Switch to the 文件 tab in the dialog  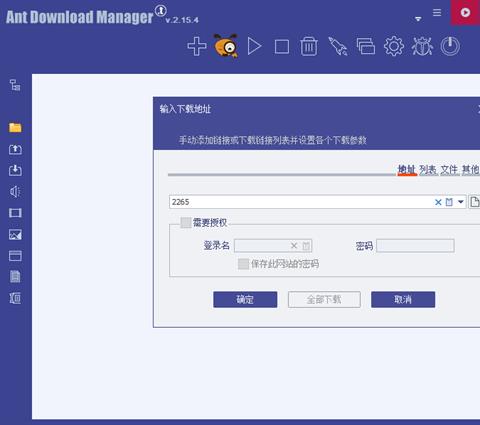pyautogui.click(x=449, y=170)
